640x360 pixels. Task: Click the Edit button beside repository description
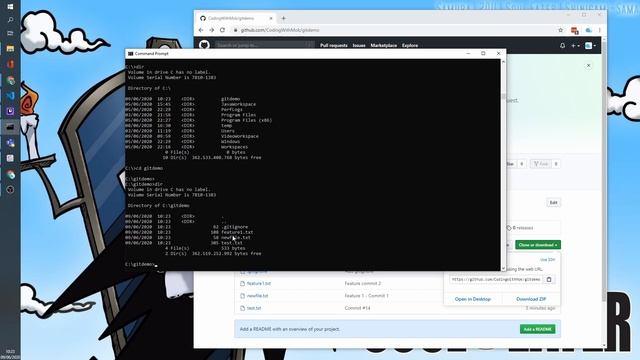point(553,202)
